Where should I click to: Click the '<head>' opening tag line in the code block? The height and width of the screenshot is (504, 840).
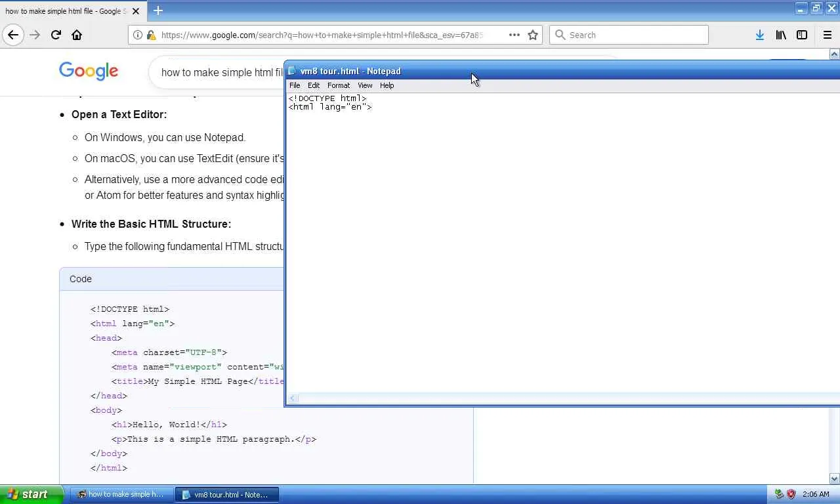pyautogui.click(x=106, y=338)
